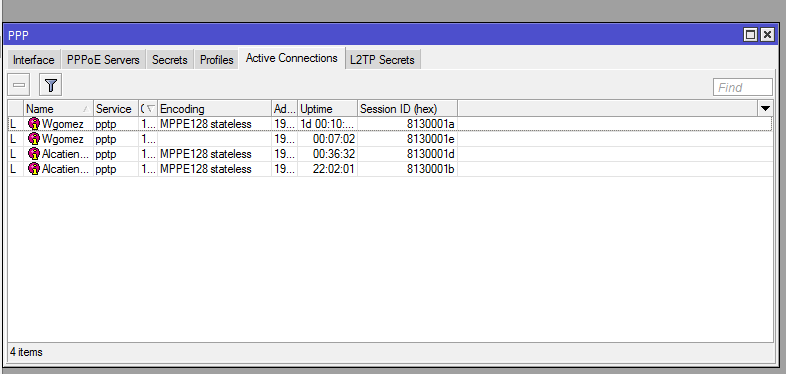Click Alcatien... name in row 8130001b
The width and height of the screenshot is (786, 374).
tap(66, 169)
